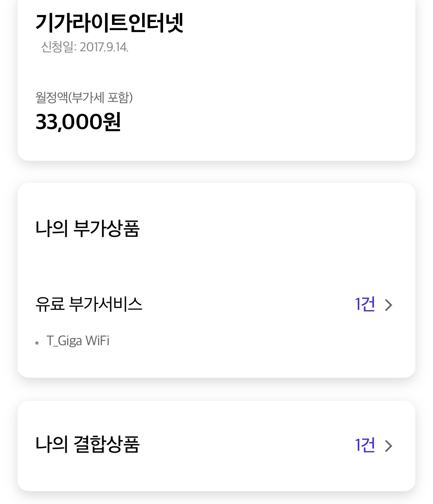Tap the (부가세 포함) note text
Viewport: 433px width, 504px height.
[101, 98]
